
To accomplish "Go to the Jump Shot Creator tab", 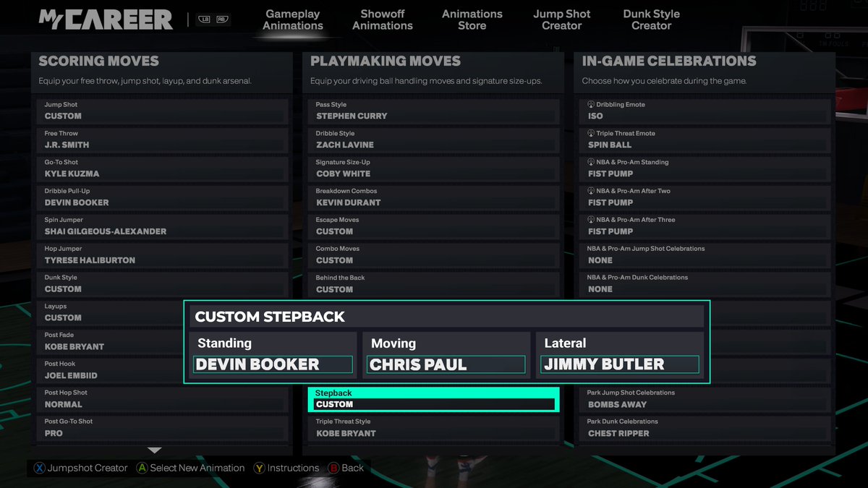I will coord(562,20).
